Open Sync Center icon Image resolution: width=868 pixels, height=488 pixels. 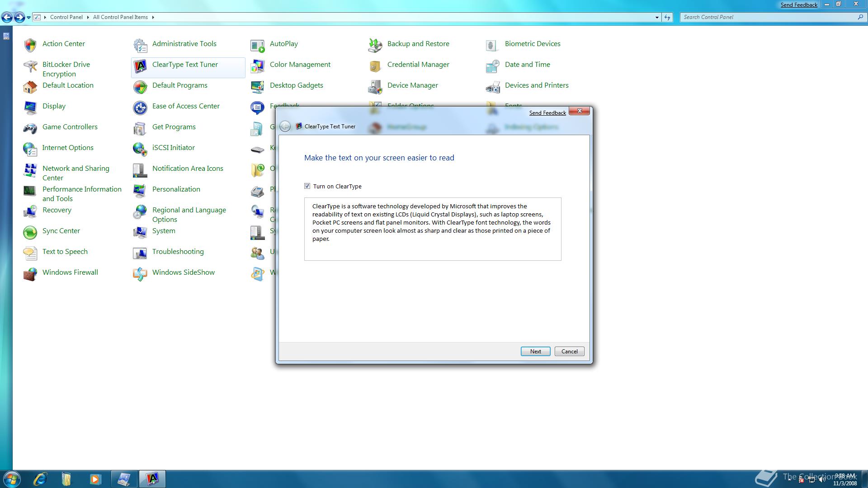(30, 232)
